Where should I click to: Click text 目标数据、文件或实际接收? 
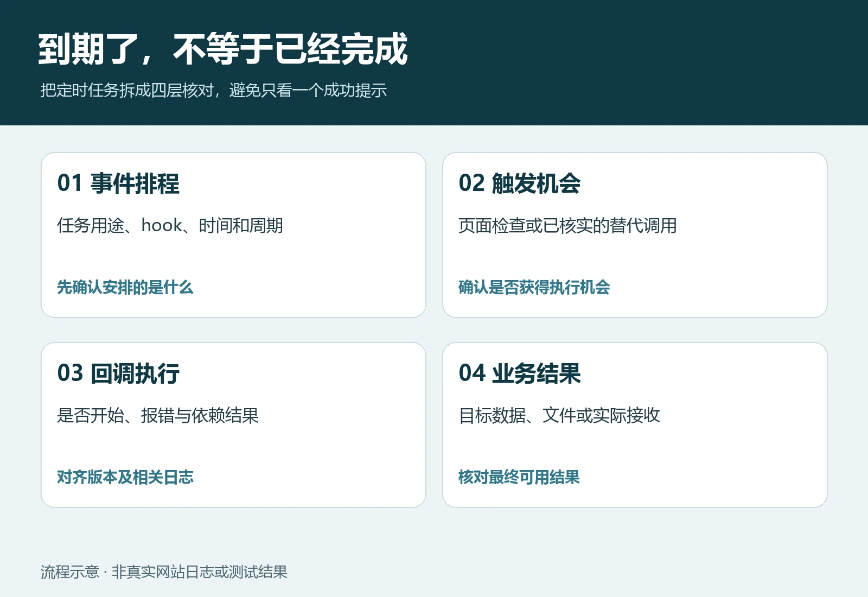point(559,415)
